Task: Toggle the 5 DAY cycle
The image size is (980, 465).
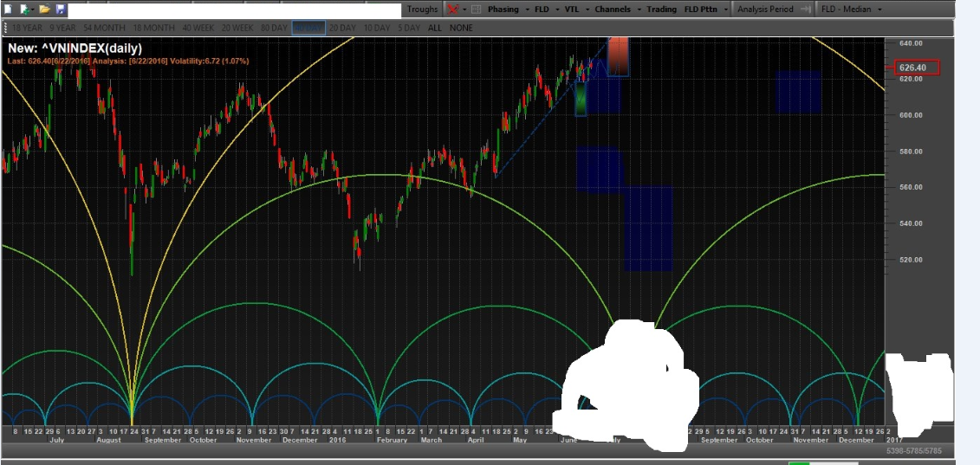Action: click(409, 28)
